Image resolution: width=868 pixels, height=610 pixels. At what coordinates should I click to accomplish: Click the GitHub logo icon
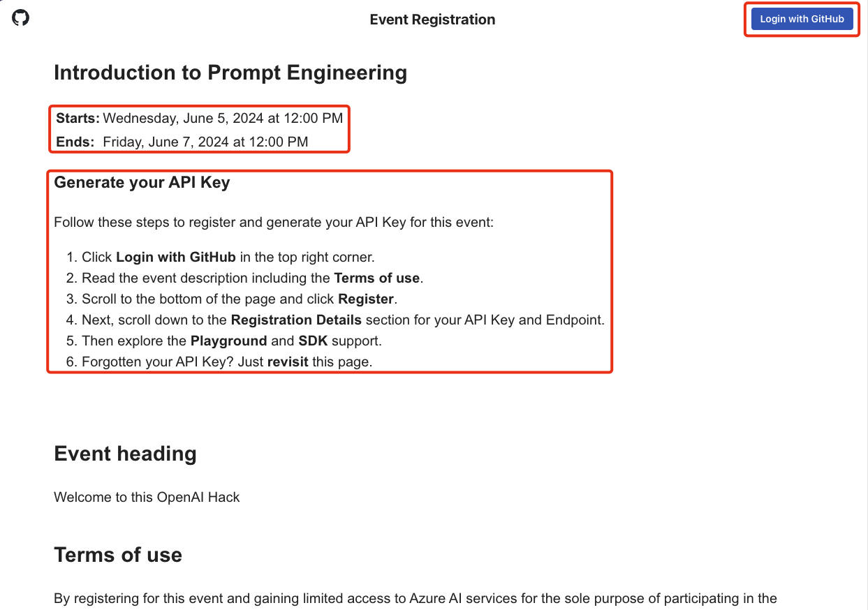tap(21, 17)
